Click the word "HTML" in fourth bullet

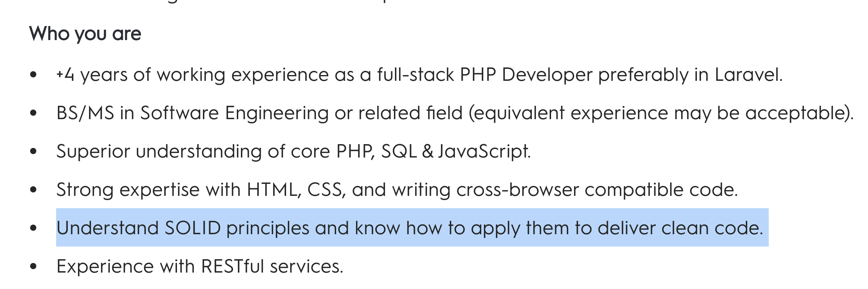point(272,189)
